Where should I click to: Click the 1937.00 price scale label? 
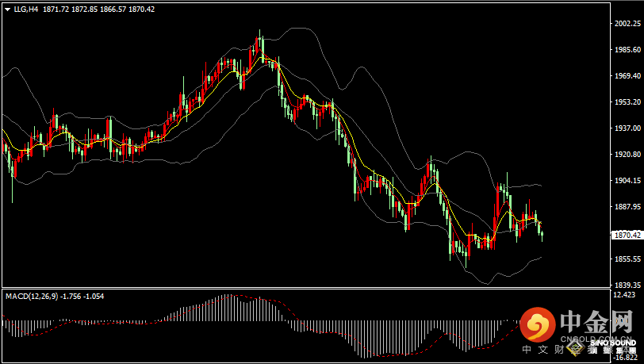coord(627,128)
